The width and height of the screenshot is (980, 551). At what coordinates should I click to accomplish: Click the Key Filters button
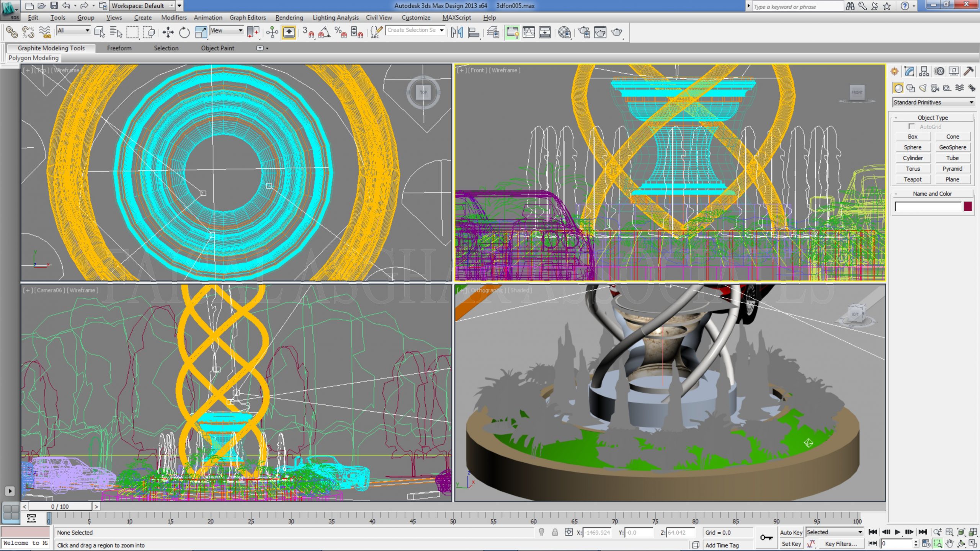840,544
